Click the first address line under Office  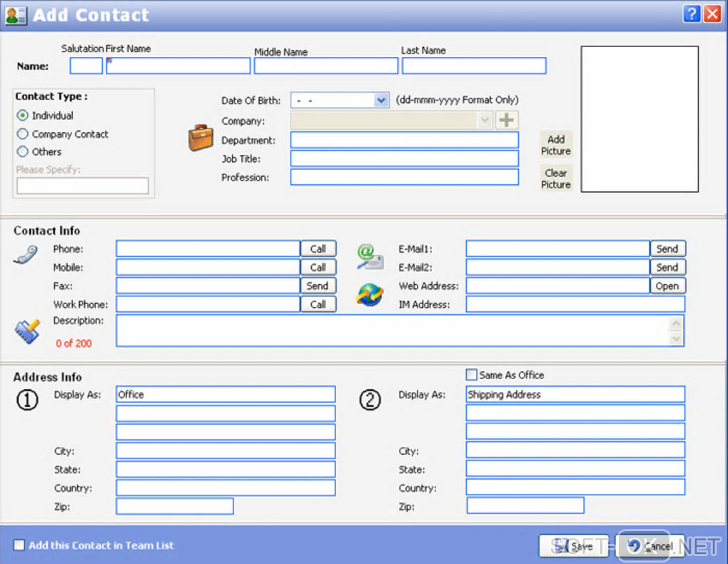tap(226, 413)
